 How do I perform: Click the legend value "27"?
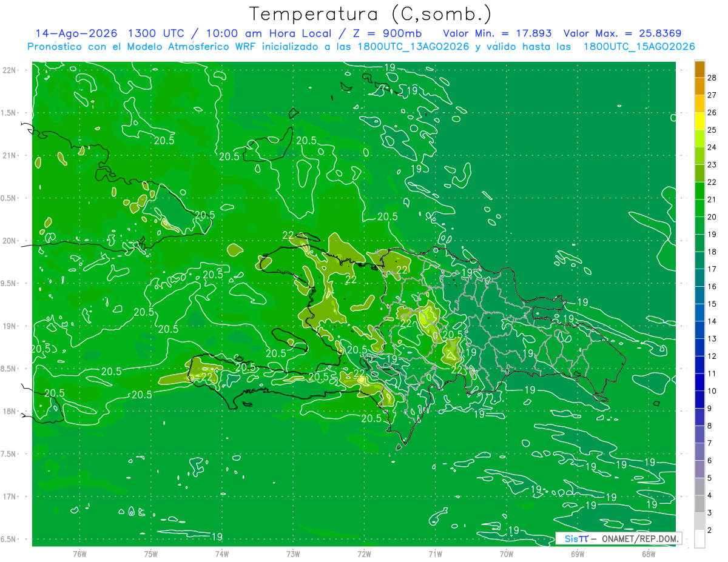tap(712, 95)
